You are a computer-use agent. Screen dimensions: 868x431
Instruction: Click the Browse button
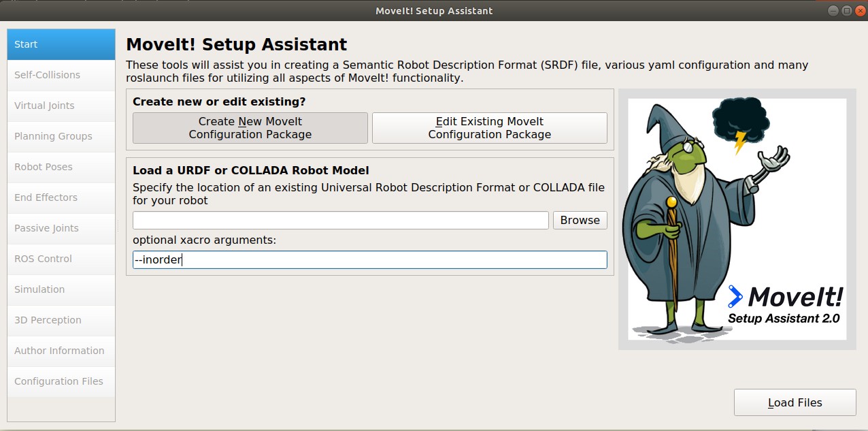tap(580, 220)
